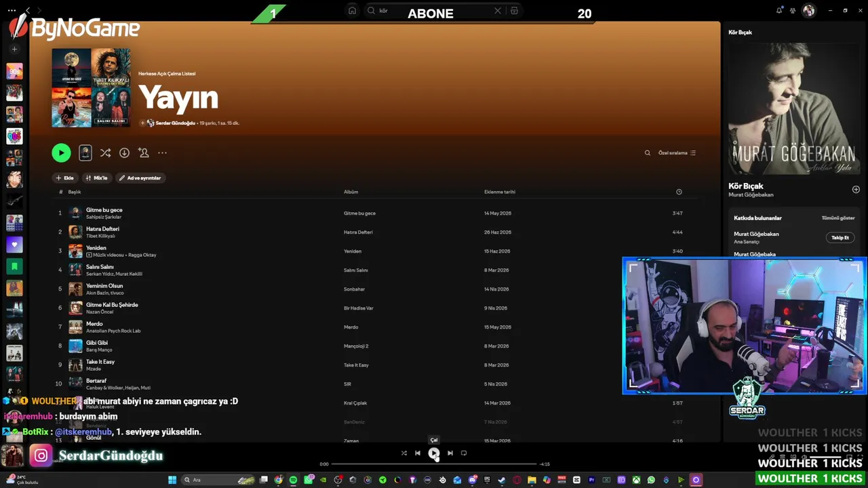868x488 pixels.
Task: Open the Windows Start menu
Action: [x=172, y=480]
